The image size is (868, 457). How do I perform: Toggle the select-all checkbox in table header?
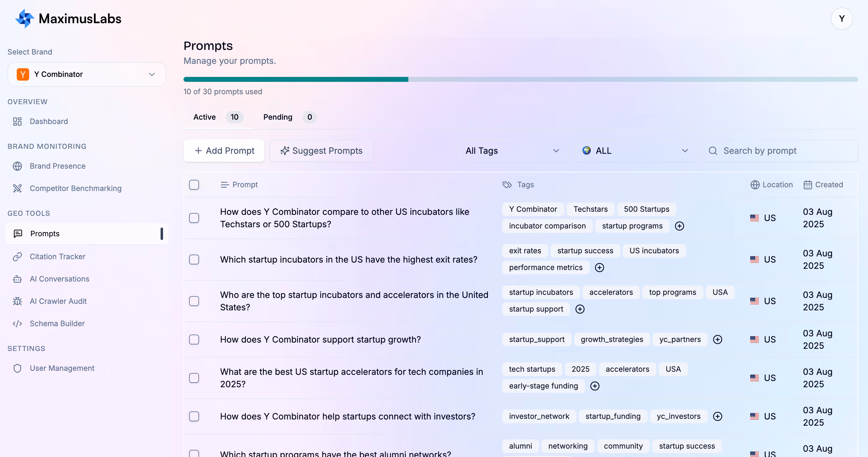(x=194, y=185)
